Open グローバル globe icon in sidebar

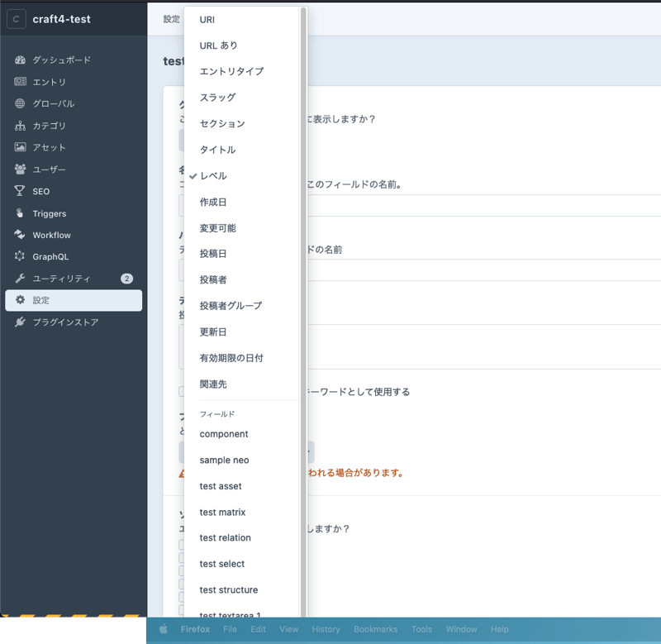click(20, 104)
